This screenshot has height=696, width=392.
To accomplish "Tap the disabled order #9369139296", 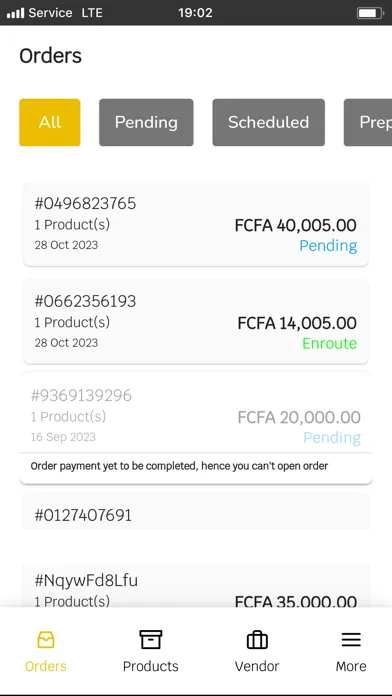I will point(196,428).
